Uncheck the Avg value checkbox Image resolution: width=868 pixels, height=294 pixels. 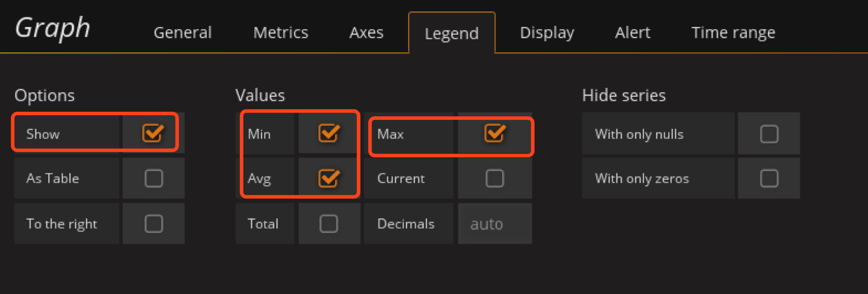[328, 178]
